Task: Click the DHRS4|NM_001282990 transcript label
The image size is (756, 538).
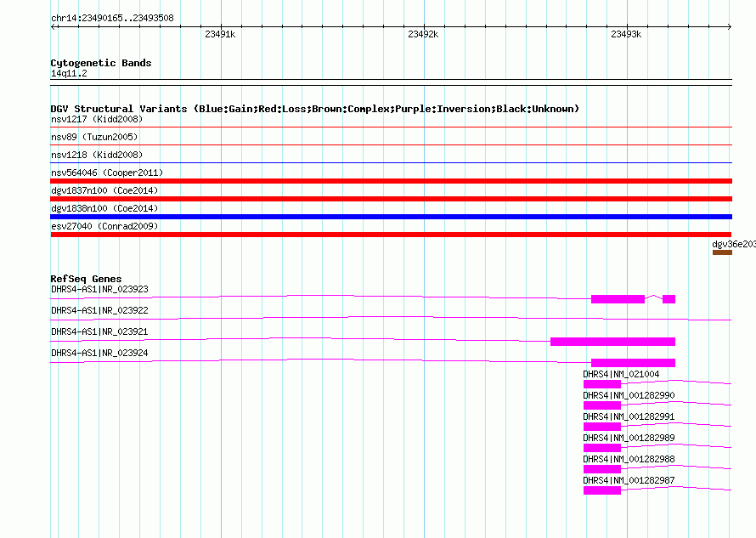Action: tap(629, 395)
